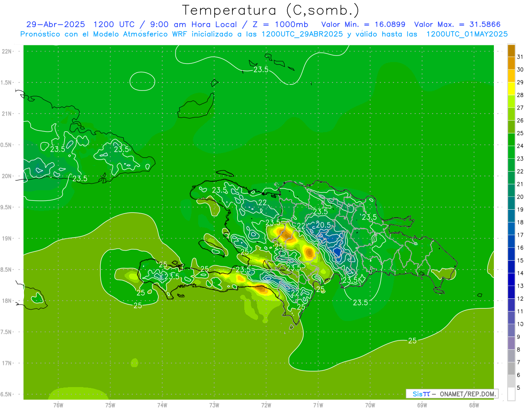Click the '73W' longitude axis label
532x411 pixels.
214,405
